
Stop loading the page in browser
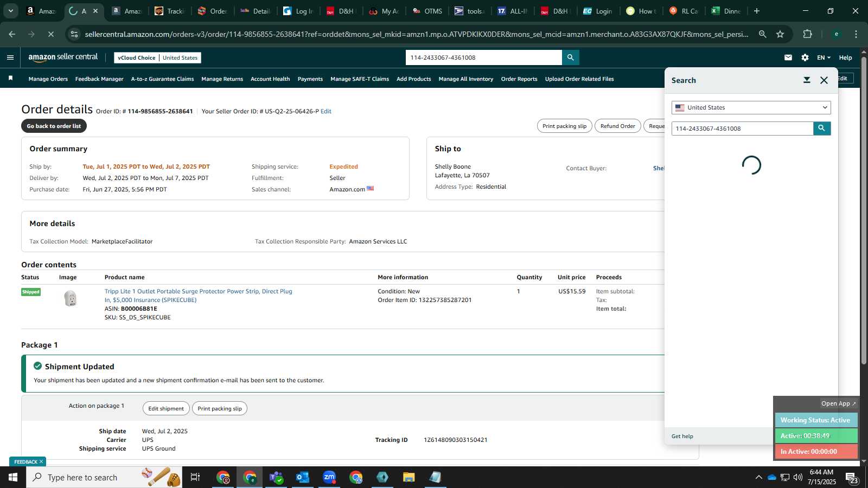click(x=50, y=34)
